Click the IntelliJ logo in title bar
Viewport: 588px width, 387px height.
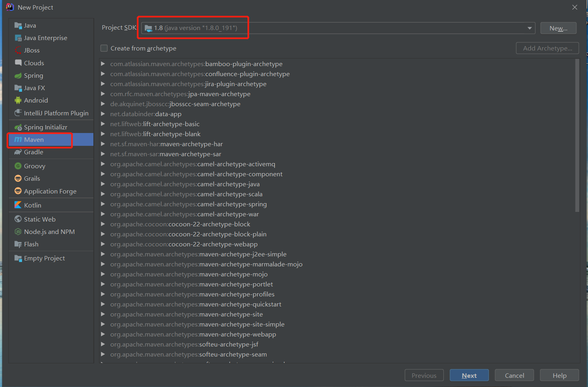(x=10, y=7)
